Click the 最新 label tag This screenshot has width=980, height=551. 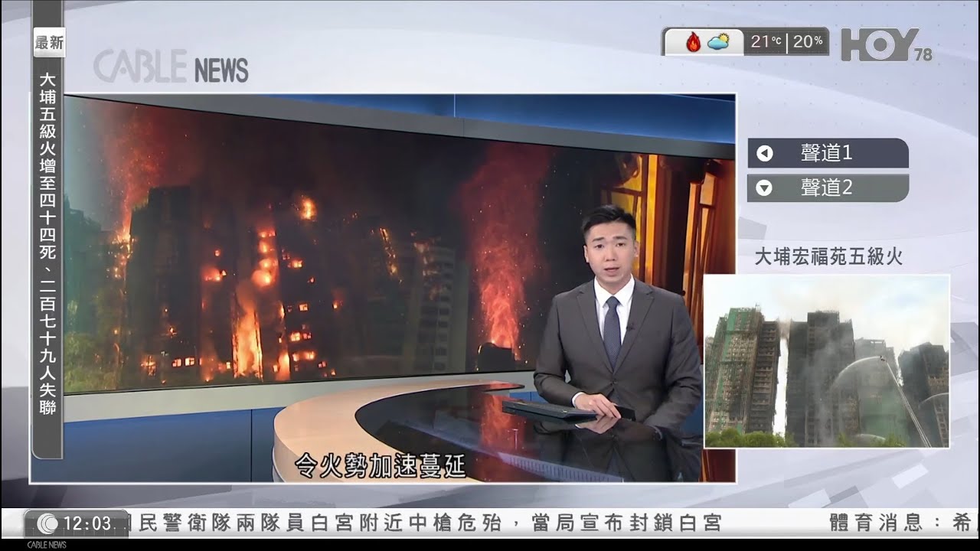click(x=49, y=43)
